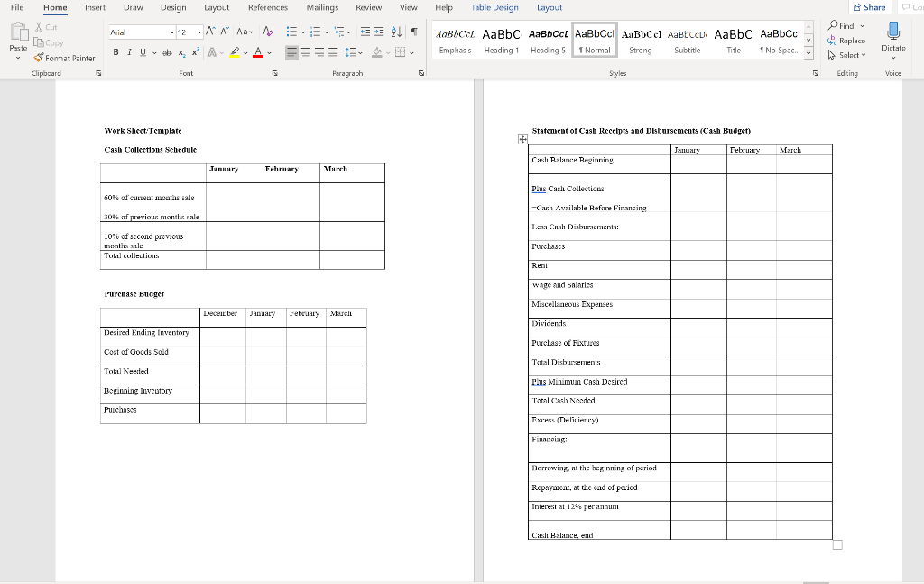This screenshot has height=584, width=924.
Task: Increase font size with Grow Font icon
Action: pyautogui.click(x=210, y=32)
